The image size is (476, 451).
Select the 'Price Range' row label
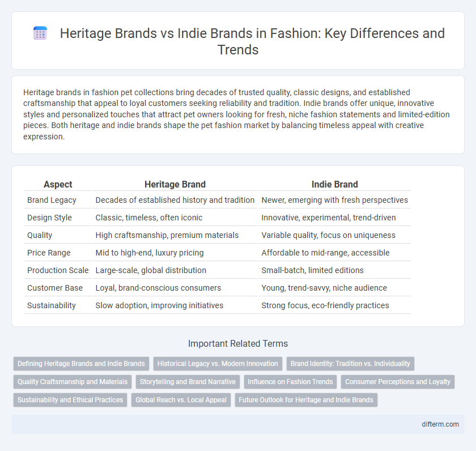[x=49, y=253]
